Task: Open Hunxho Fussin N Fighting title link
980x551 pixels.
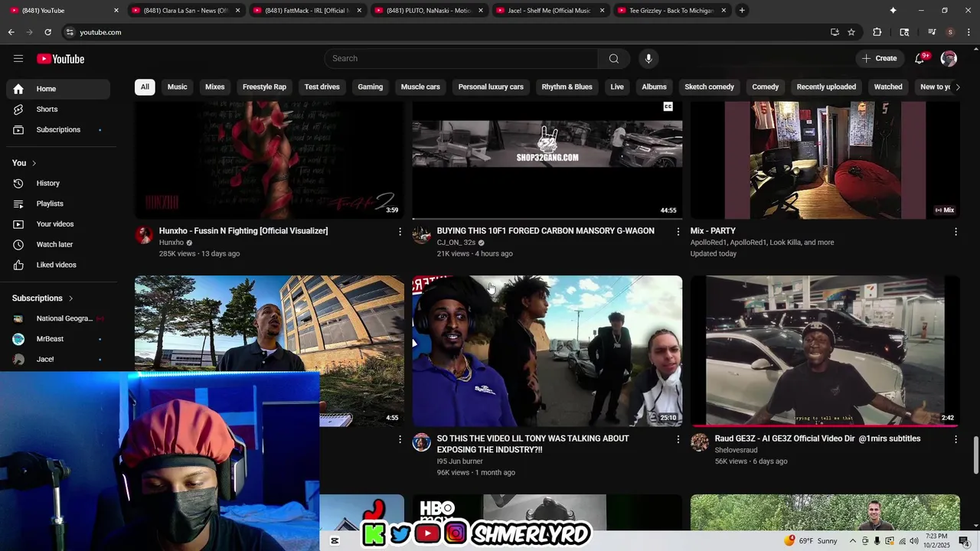Action: pos(243,231)
